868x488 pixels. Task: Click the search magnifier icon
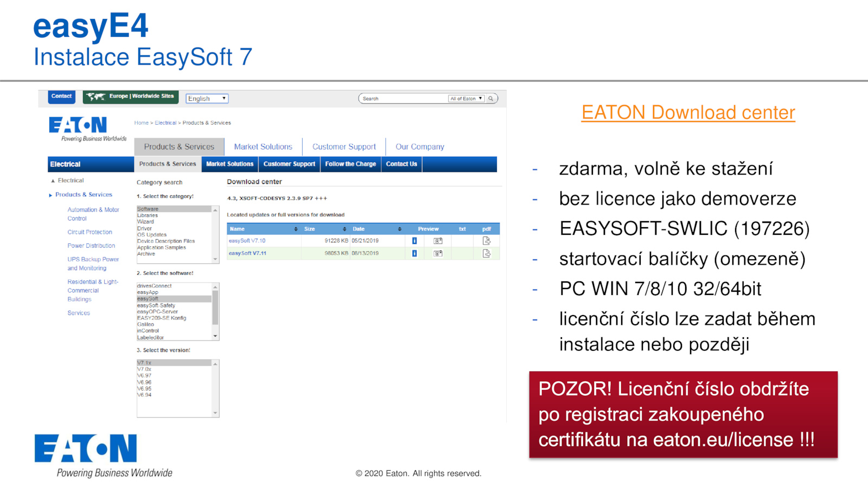point(491,99)
